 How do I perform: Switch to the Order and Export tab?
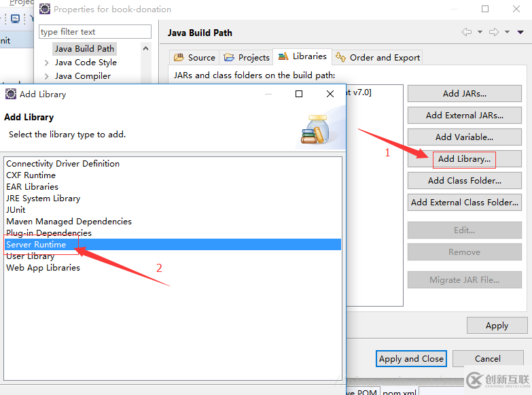coord(378,57)
